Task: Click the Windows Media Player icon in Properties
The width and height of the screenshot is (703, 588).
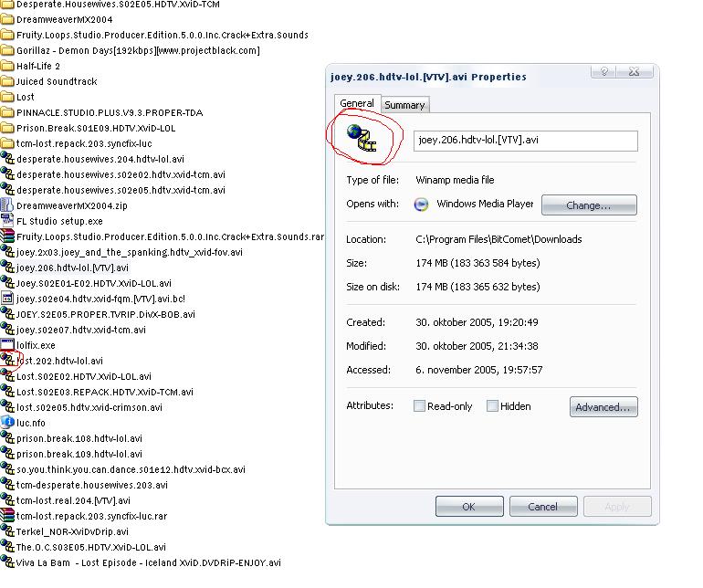Action: point(421,205)
